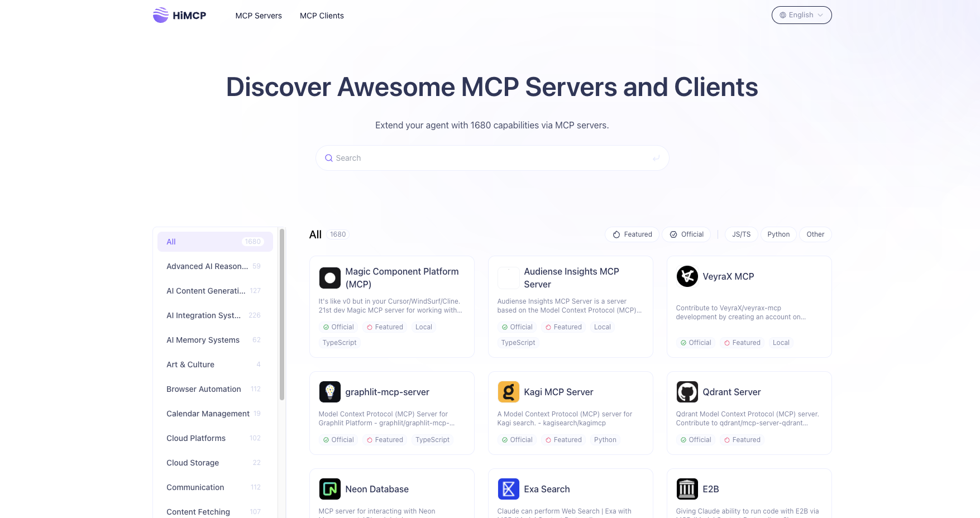This screenshot has width=980, height=518.
Task: Click Featured tag on Kagi MCP card
Action: pyautogui.click(x=563, y=440)
